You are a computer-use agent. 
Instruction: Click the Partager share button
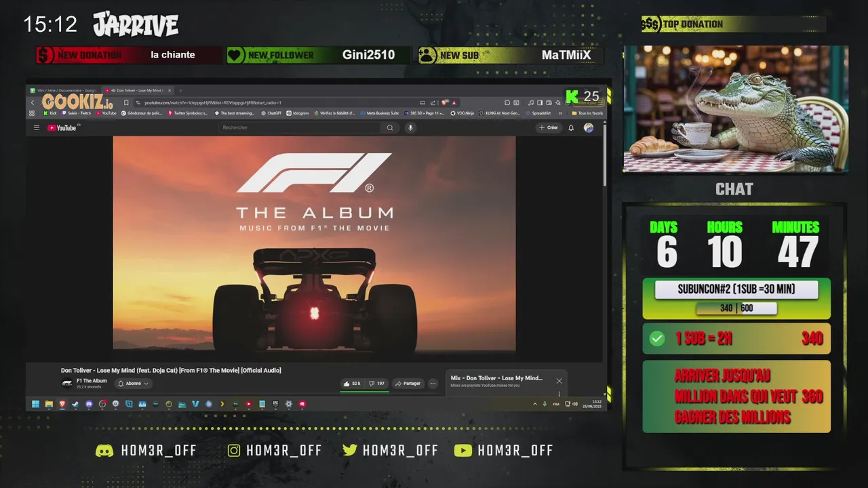[x=408, y=384]
